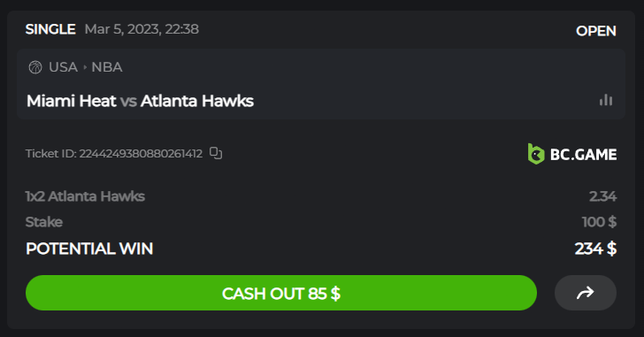The height and width of the screenshot is (337, 644).
Task: Copy the ticket ID with copy icon
Action: pyautogui.click(x=216, y=153)
